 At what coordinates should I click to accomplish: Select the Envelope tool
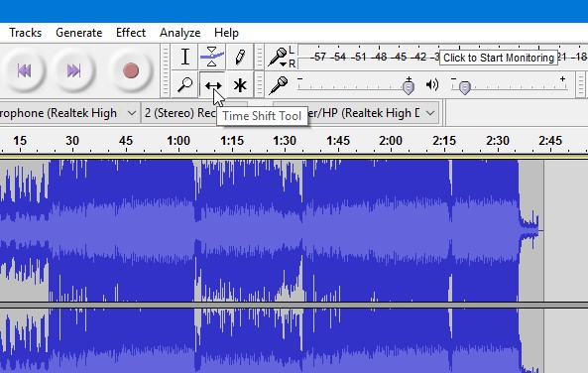(x=212, y=57)
